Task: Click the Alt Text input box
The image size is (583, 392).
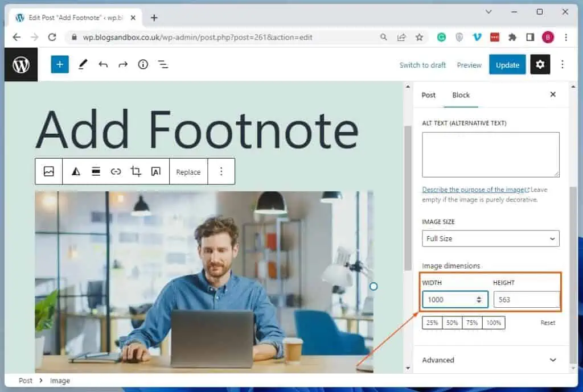Action: coord(490,154)
